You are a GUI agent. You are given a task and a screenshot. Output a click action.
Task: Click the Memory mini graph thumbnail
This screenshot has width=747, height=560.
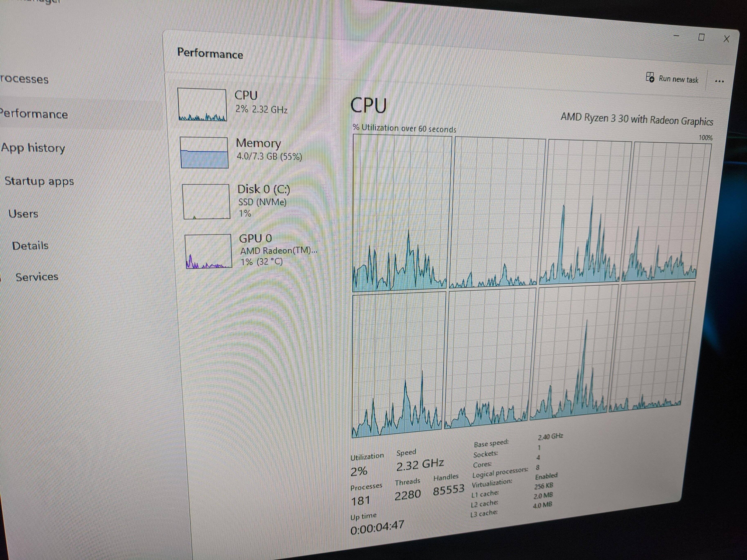click(x=204, y=152)
